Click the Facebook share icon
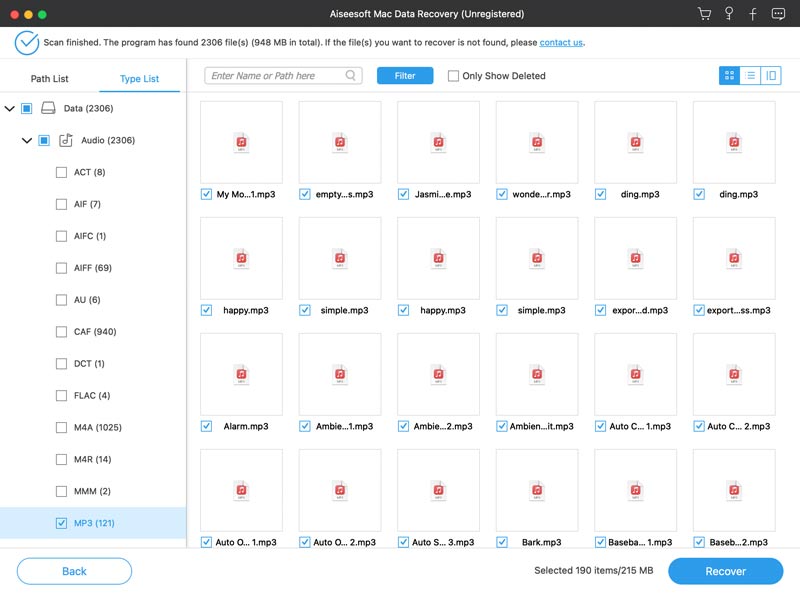 point(752,14)
